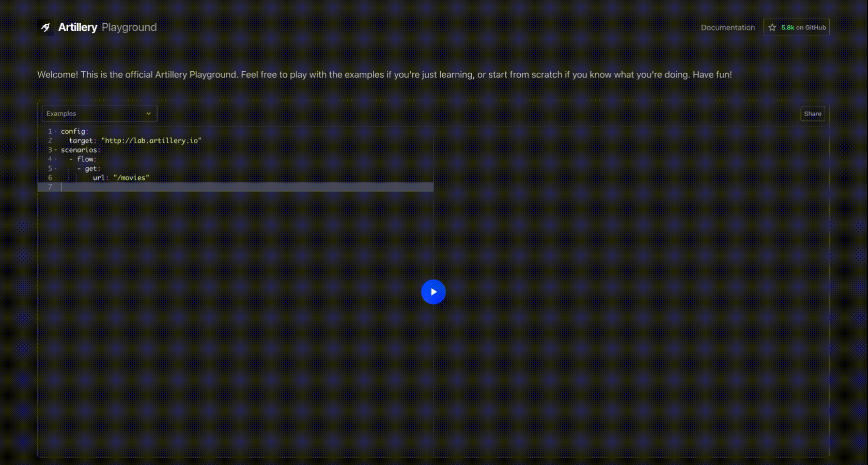Viewport: 868px width, 465px height.
Task: Click the welcome message text
Action: click(384, 74)
